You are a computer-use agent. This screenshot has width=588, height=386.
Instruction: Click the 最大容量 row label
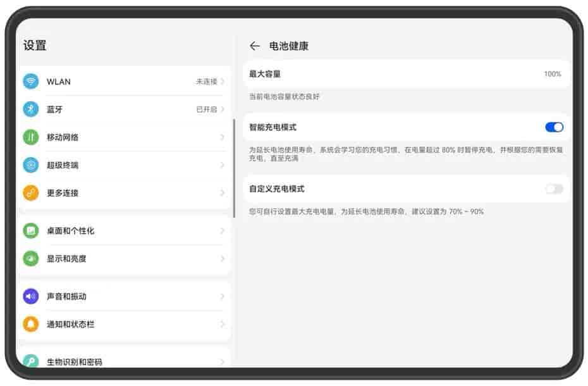(265, 74)
